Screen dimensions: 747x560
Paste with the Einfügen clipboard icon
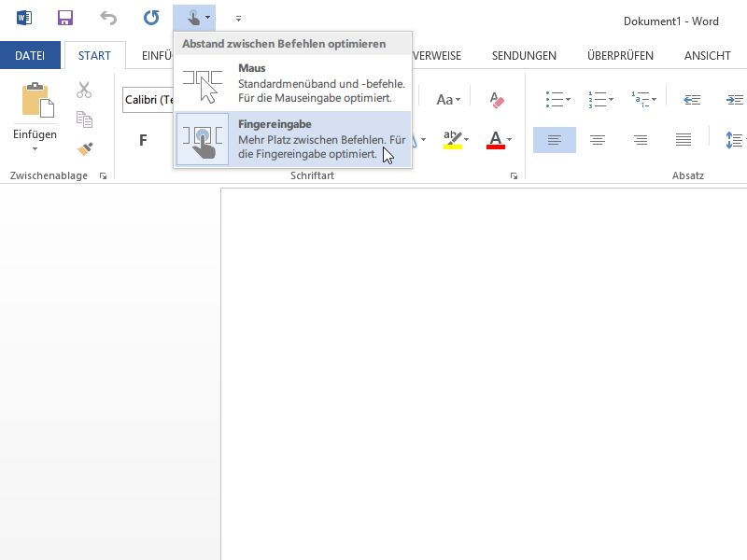pos(36,100)
